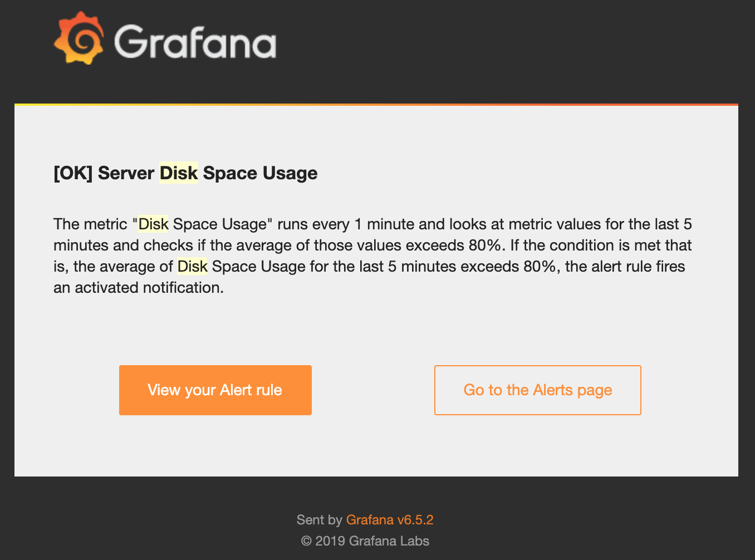Open the Grafana v6.5.2 footer link
The image size is (755, 560).
[x=389, y=520]
